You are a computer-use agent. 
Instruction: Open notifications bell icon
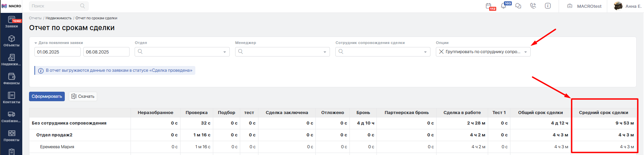click(504, 6)
